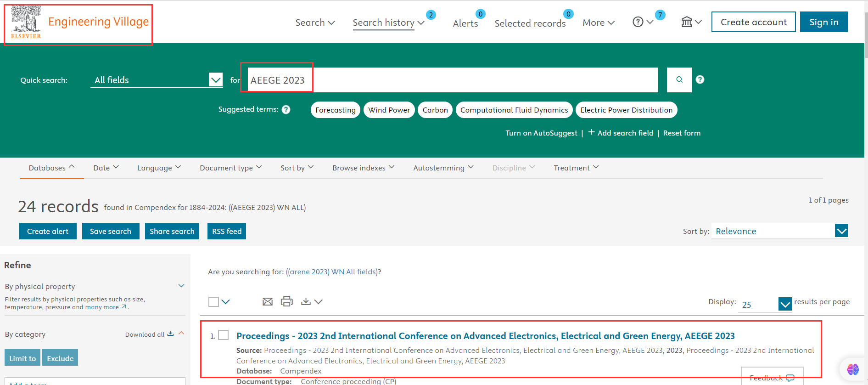868x385 pixels.
Task: Check the select-all results checkbox
Action: (213, 302)
